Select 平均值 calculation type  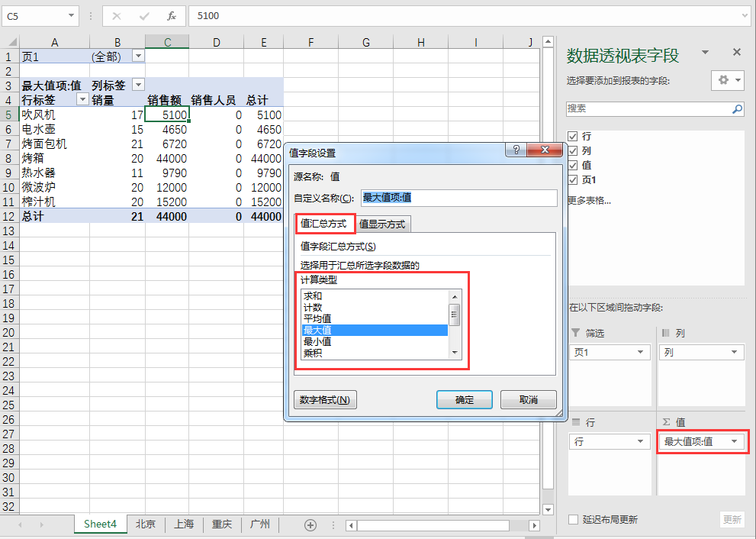(x=375, y=318)
